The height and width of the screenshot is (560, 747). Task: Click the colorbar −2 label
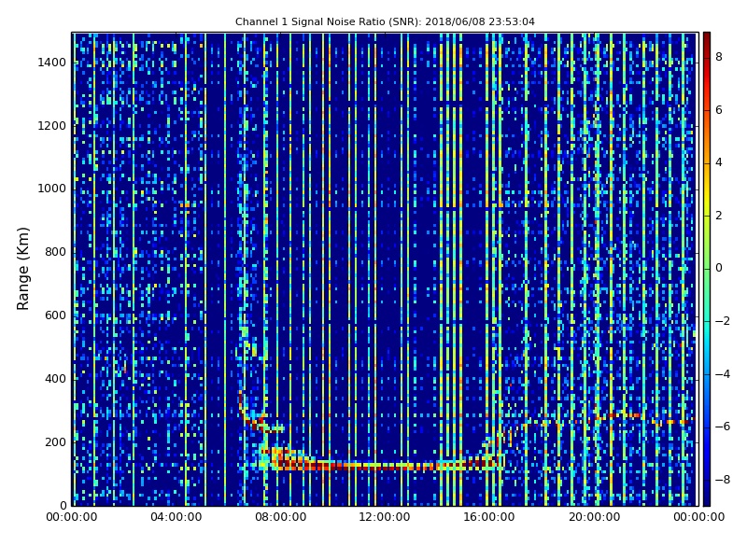click(x=723, y=321)
